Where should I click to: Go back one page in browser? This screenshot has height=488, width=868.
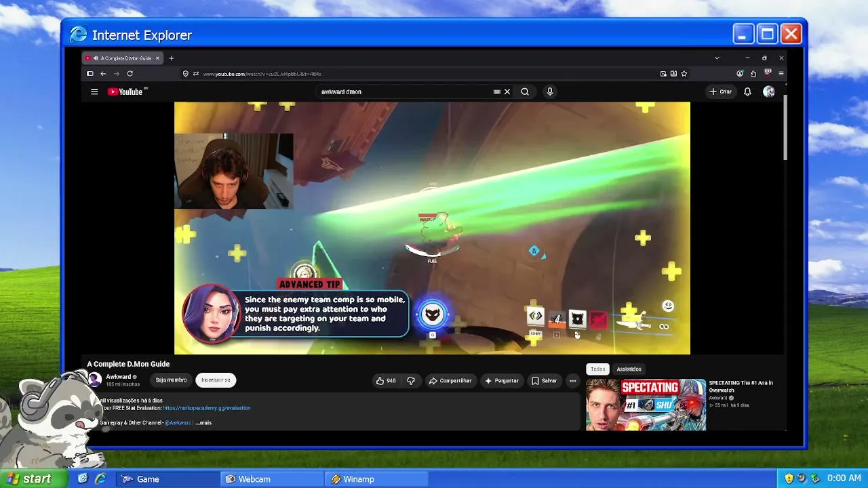[x=103, y=74]
